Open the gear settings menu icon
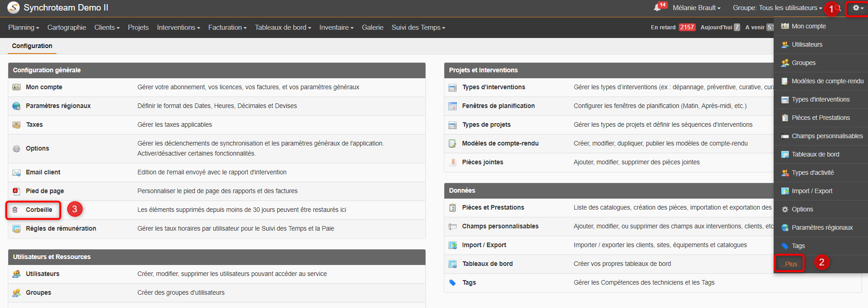 coord(857,8)
